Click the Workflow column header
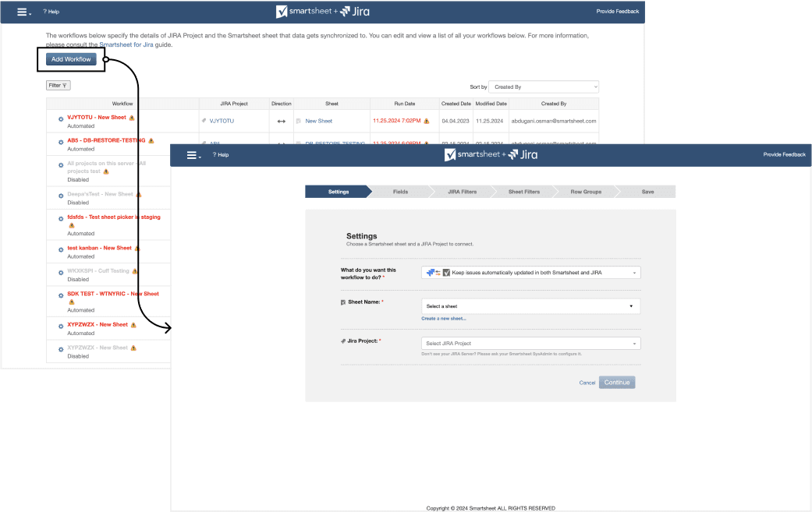The height and width of the screenshot is (512, 812). point(122,104)
